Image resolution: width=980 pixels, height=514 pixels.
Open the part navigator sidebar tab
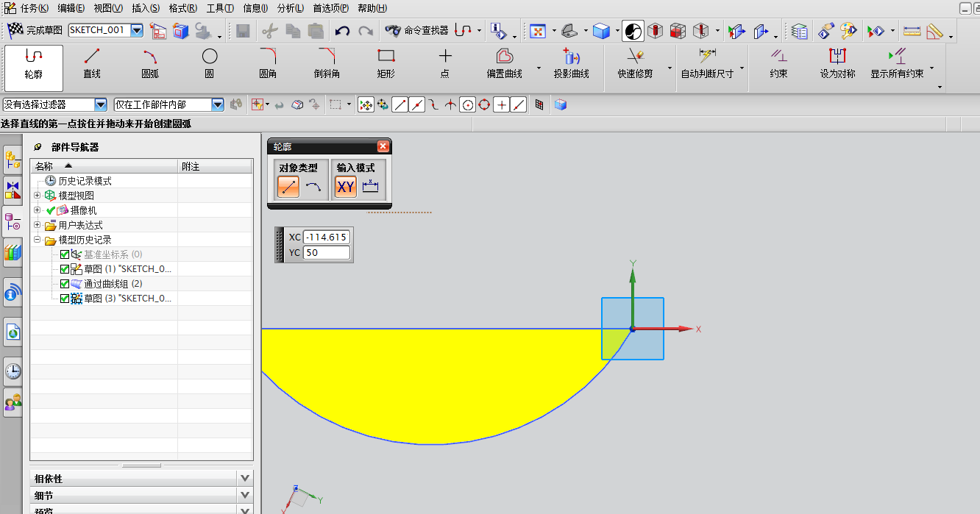[13, 222]
